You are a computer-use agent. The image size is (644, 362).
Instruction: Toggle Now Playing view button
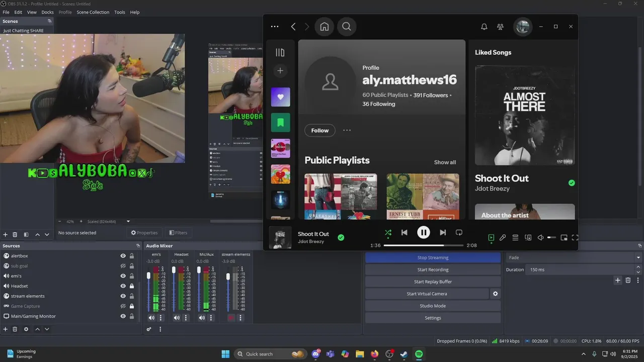[x=491, y=237]
